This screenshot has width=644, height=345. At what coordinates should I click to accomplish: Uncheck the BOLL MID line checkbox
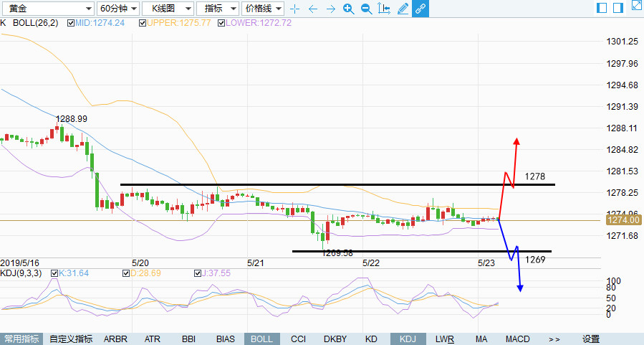click(71, 23)
